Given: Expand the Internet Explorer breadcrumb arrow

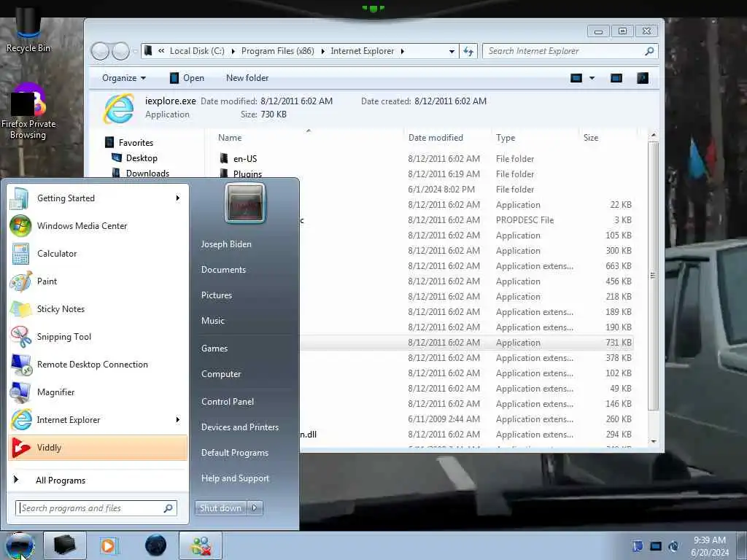Looking at the screenshot, I should 403,52.
